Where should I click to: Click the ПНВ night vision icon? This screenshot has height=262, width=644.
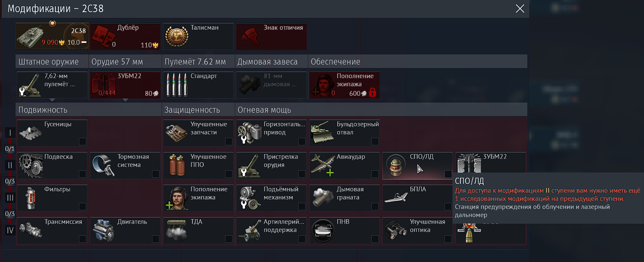click(x=323, y=230)
